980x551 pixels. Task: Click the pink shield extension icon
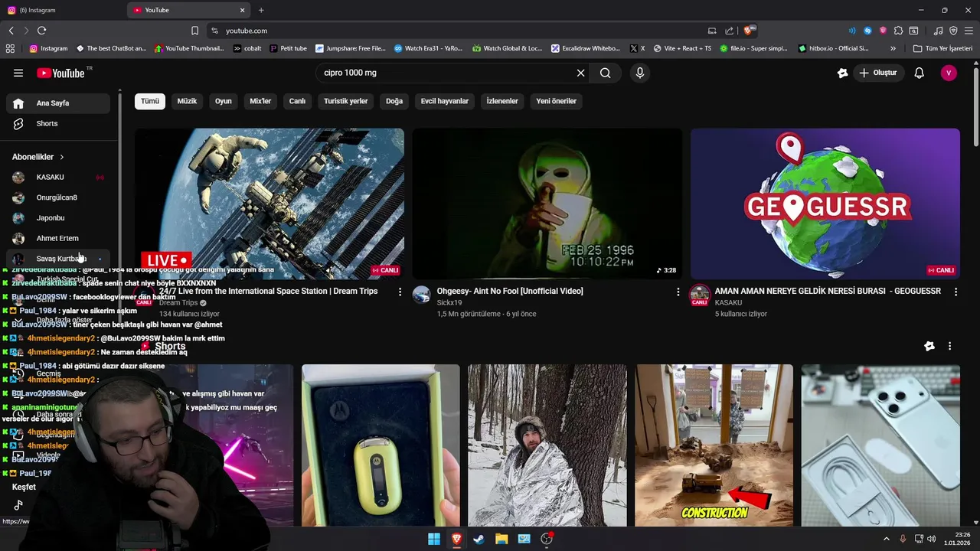coord(883,31)
